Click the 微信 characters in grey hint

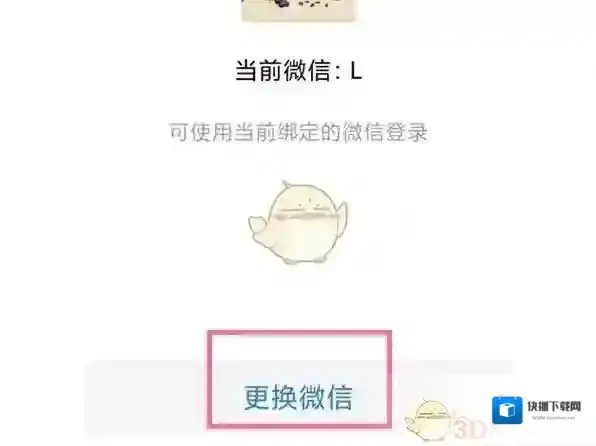pyautogui.click(x=363, y=132)
